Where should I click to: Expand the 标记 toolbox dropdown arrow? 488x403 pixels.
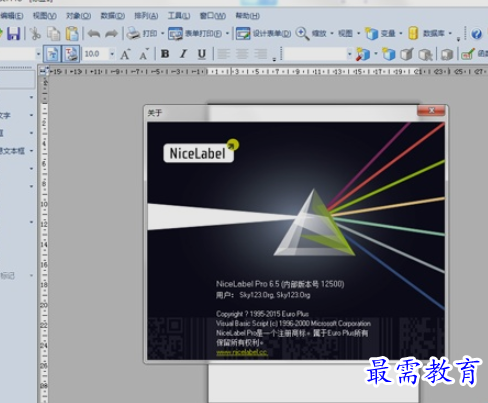(32, 276)
